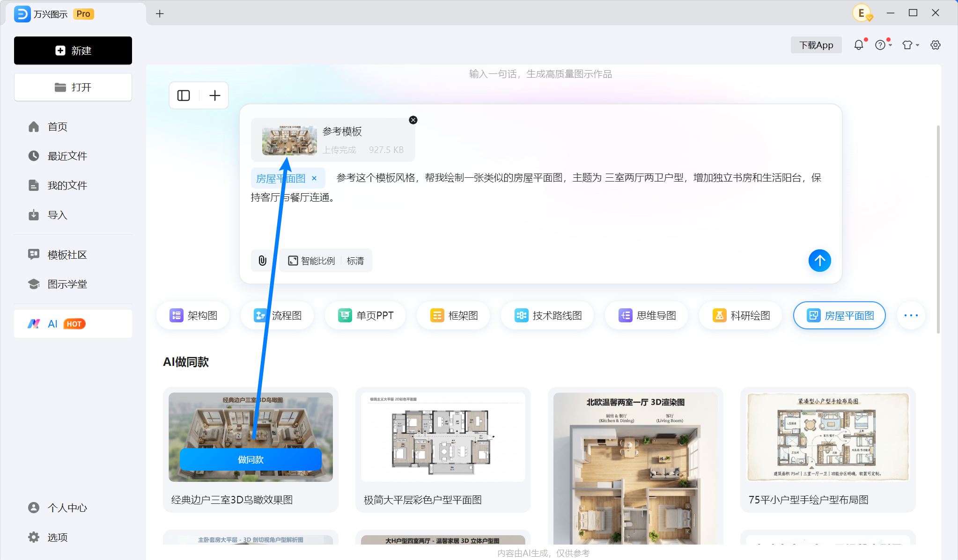Remove the 参考模板 uploaded attachment
Screen dimensions: 958x560
pyautogui.click(x=413, y=120)
